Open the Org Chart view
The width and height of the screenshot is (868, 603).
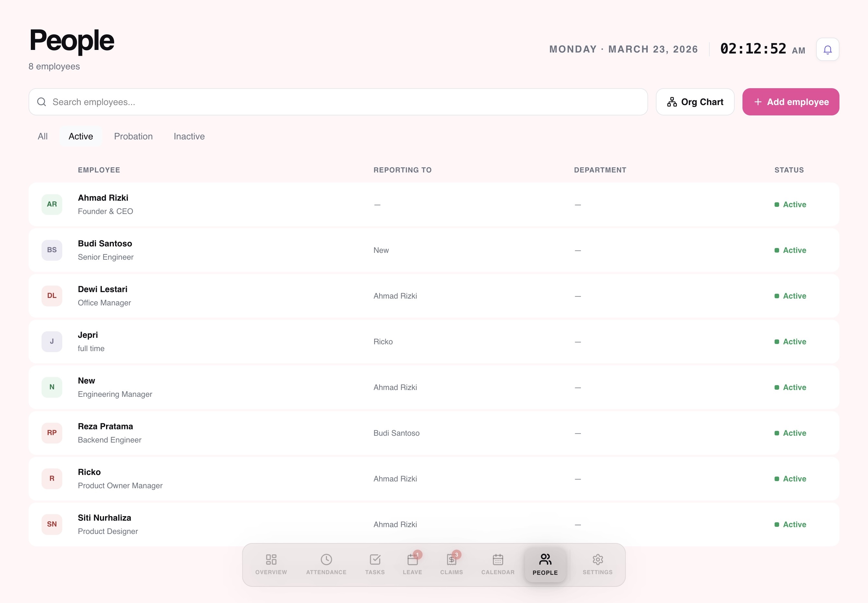tap(695, 101)
